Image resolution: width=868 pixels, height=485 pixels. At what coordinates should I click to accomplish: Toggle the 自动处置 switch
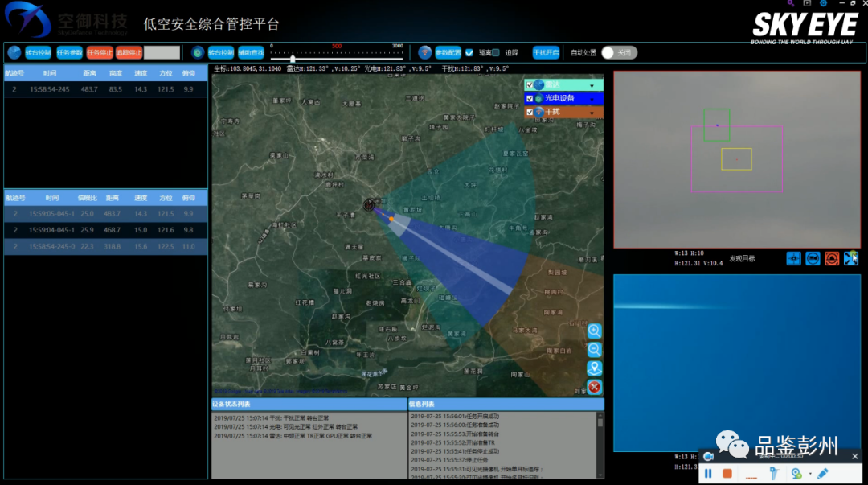(x=619, y=52)
